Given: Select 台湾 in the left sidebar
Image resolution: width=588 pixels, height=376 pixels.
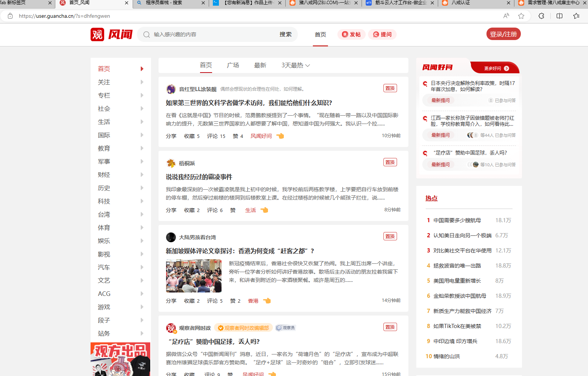Looking at the screenshot, I should point(104,214).
